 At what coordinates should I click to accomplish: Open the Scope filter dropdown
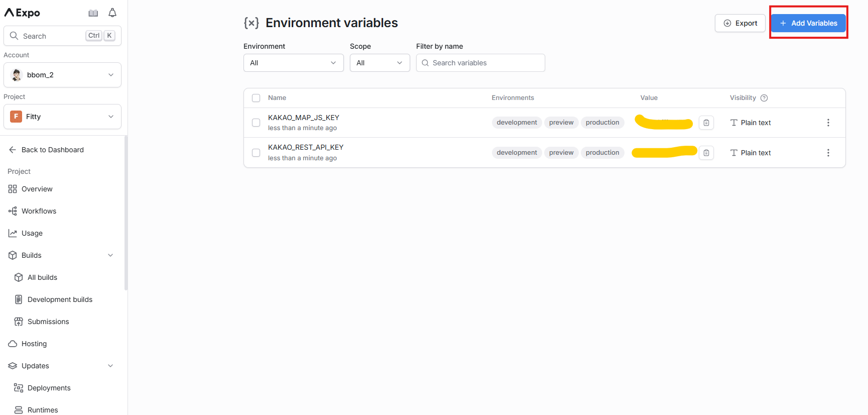pos(380,63)
